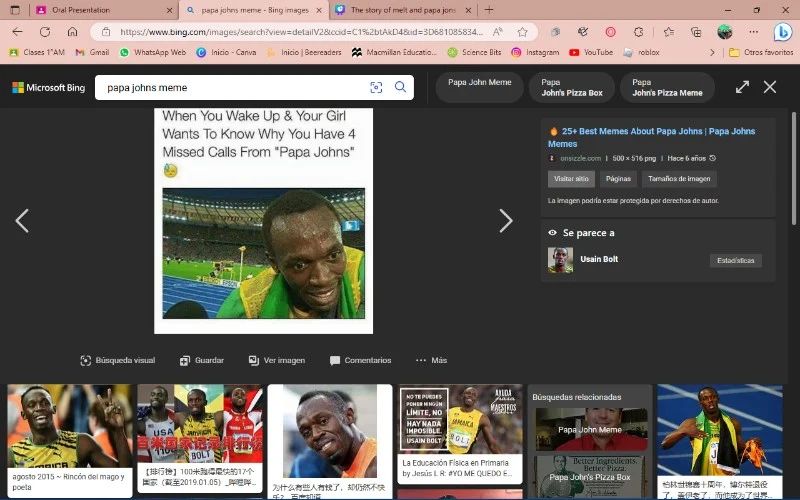Select the papa johns meme Bing images tab

point(255,10)
